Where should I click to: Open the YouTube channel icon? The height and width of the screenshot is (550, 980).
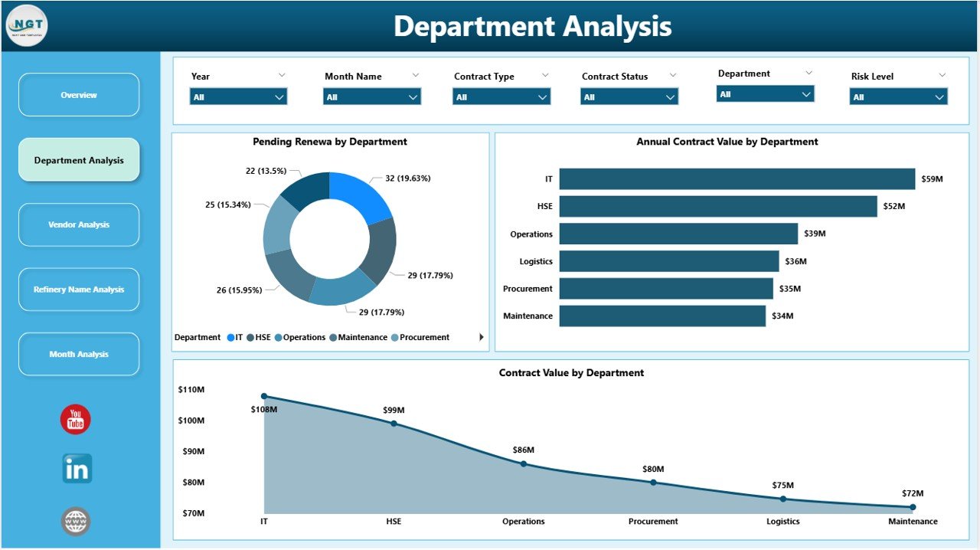[75, 419]
